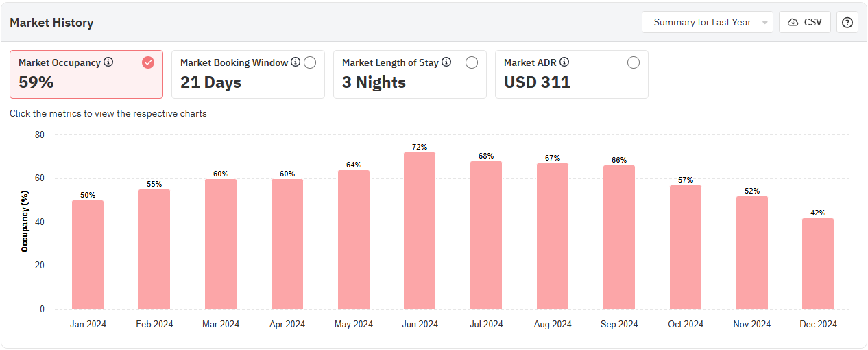The width and height of the screenshot is (868, 350).
Task: Click the info icon beside Market Occupancy
Action: [x=108, y=62]
